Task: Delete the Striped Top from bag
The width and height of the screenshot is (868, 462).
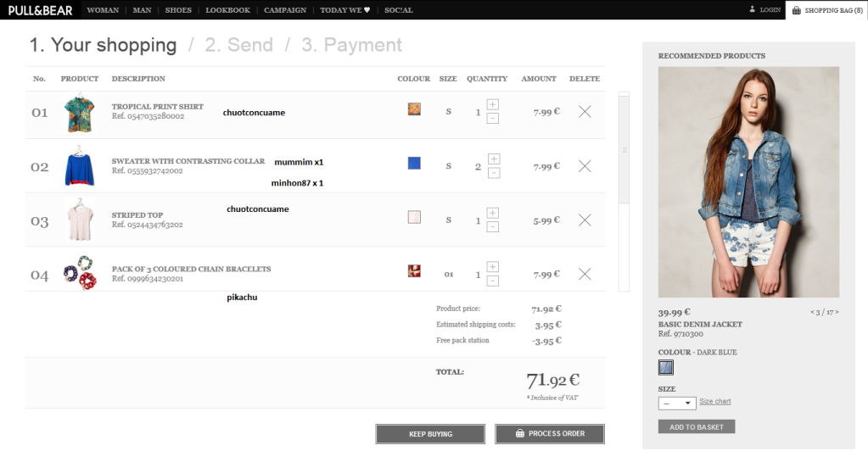Action: tap(584, 220)
